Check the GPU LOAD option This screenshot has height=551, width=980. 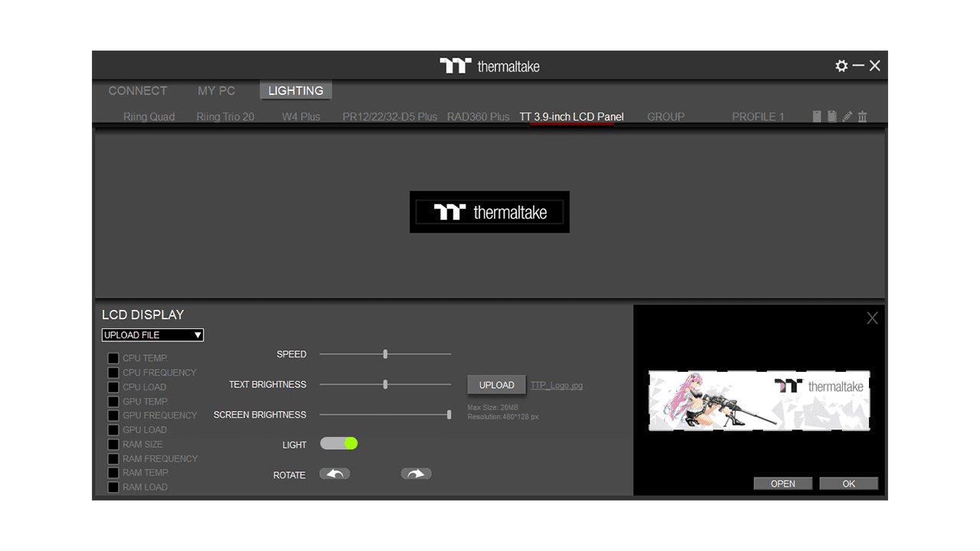coord(113,430)
